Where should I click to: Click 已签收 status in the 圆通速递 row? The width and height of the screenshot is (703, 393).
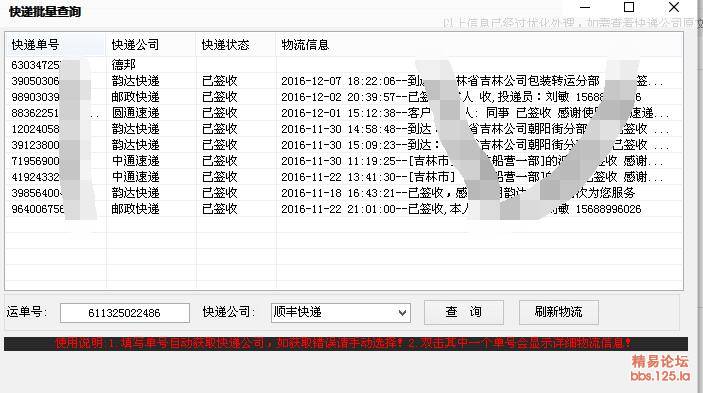click(x=220, y=113)
